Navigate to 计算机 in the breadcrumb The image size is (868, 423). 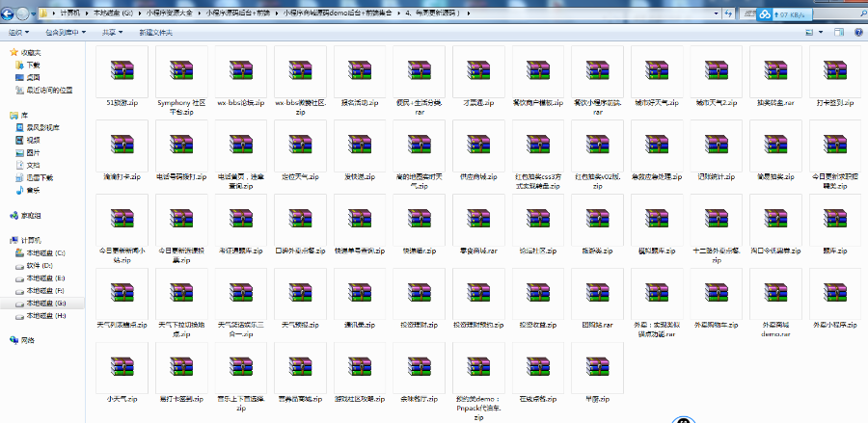pyautogui.click(x=69, y=13)
